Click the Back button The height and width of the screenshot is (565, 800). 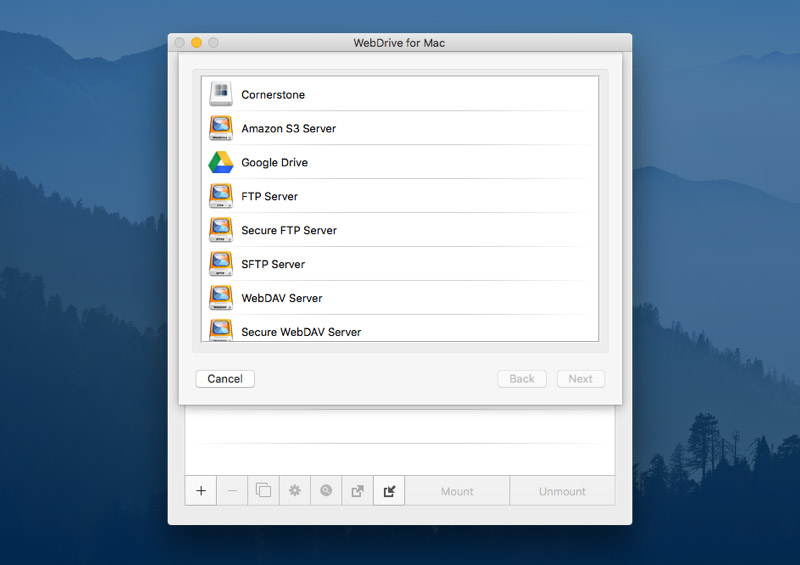pyautogui.click(x=522, y=379)
